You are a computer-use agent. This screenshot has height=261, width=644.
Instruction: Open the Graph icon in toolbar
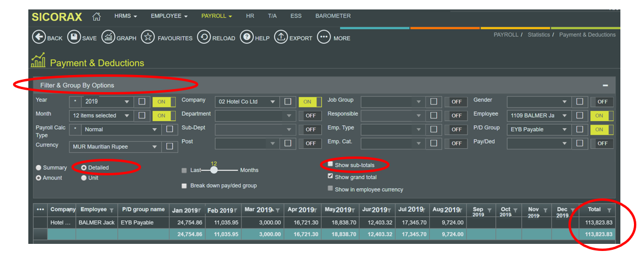tap(108, 37)
